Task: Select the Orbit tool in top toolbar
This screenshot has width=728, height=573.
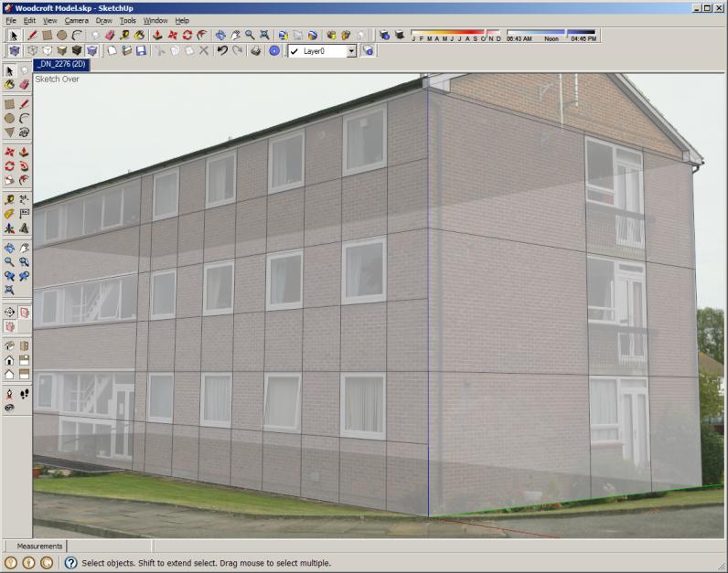Action: click(220, 36)
